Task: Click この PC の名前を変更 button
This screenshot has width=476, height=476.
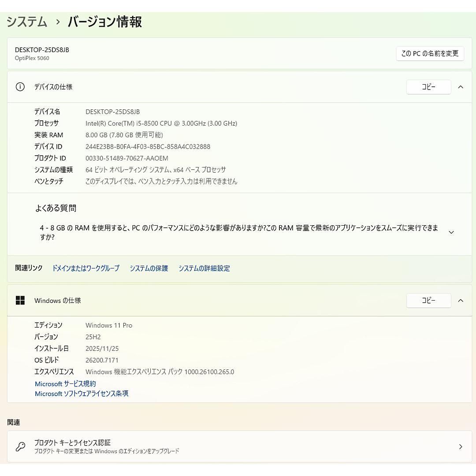Action: tap(430, 53)
